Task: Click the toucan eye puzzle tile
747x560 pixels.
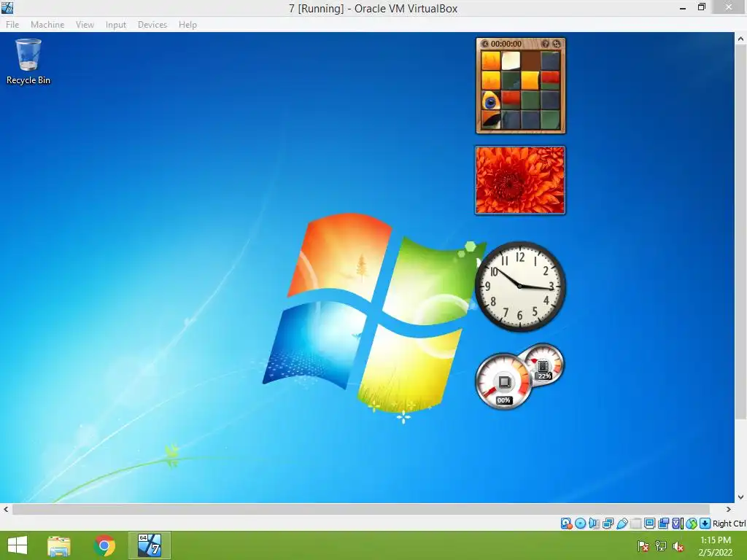Action: click(491, 101)
